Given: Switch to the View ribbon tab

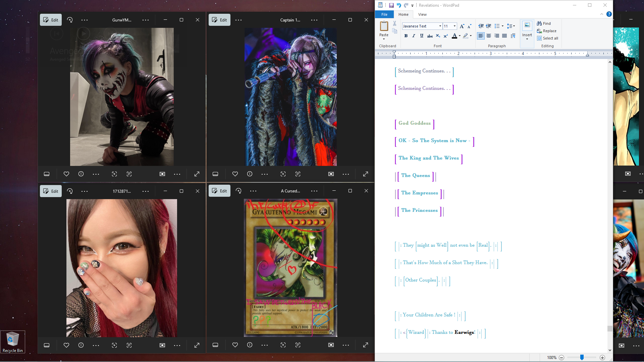Looking at the screenshot, I should 422,14.
